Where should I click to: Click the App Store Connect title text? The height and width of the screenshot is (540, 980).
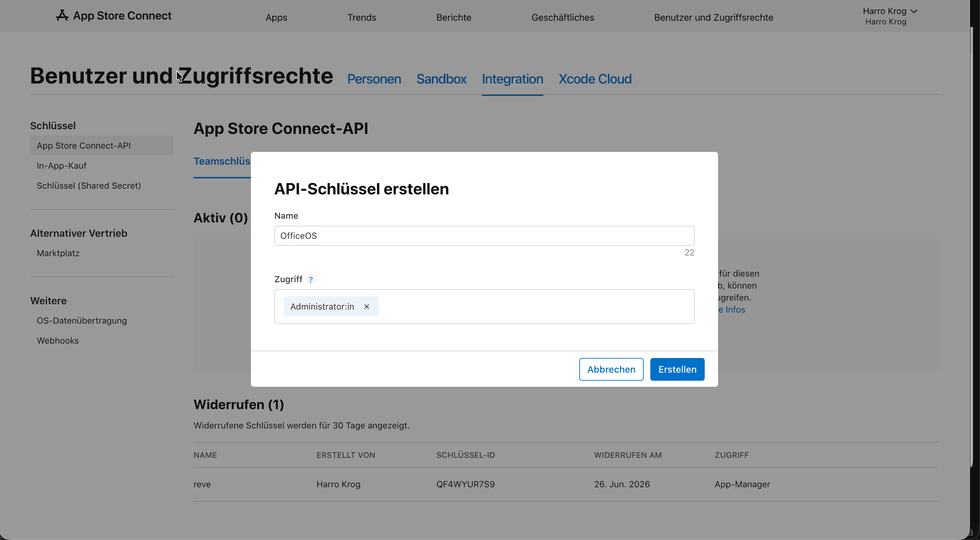pyautogui.click(x=122, y=16)
